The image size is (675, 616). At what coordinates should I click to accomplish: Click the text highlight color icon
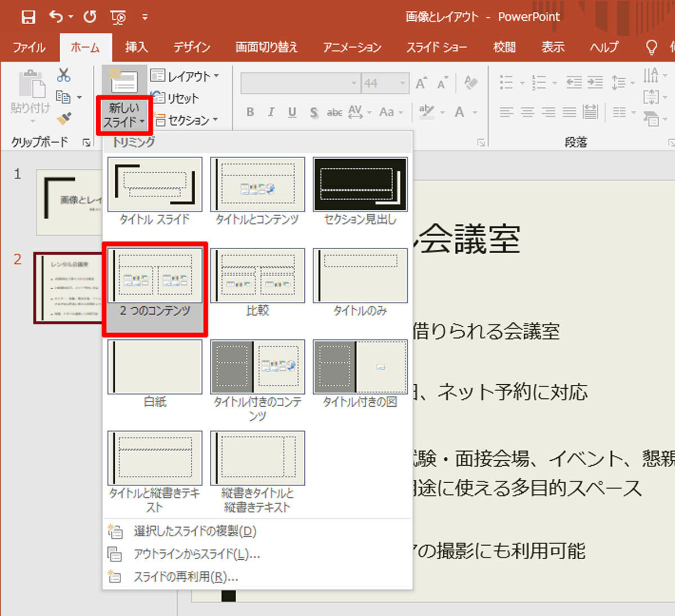426,112
